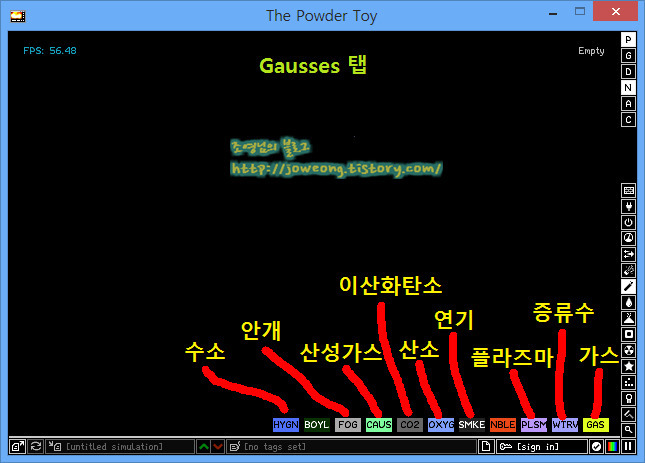Select the Gases category icon
Viewport: 645px width, 463px height.
[x=628, y=287]
